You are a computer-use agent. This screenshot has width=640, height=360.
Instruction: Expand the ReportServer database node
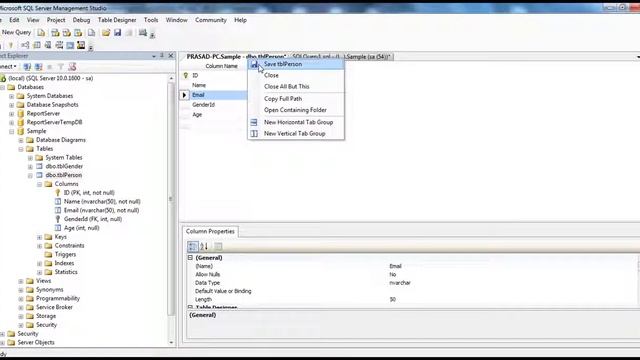click(11, 113)
